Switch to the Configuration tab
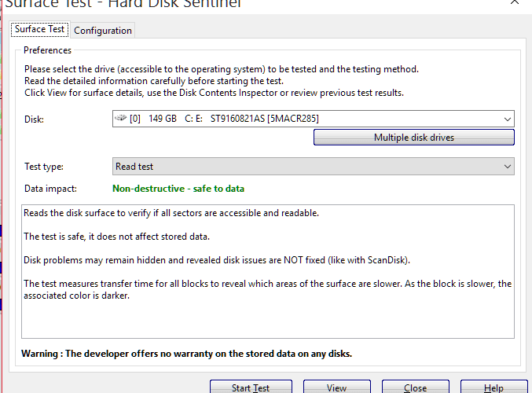The image size is (532, 393). coord(103,30)
